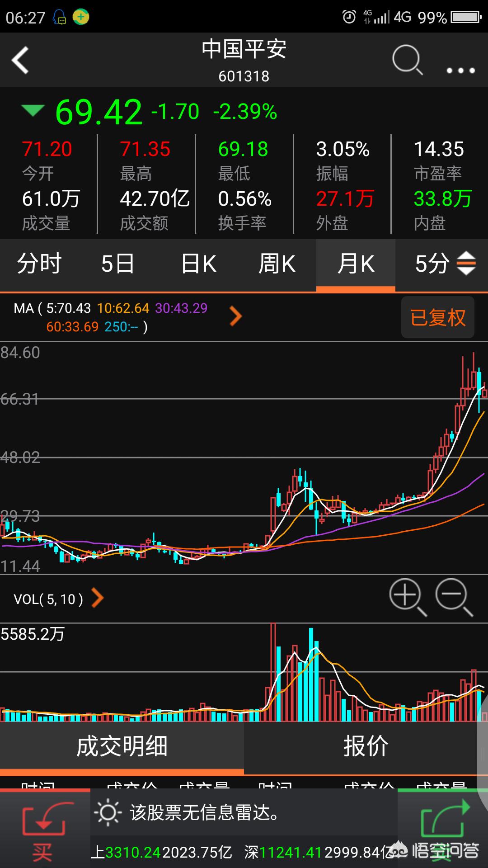Tap the 成交量 value 61.0万
The width and height of the screenshot is (488, 868).
[x=51, y=199]
